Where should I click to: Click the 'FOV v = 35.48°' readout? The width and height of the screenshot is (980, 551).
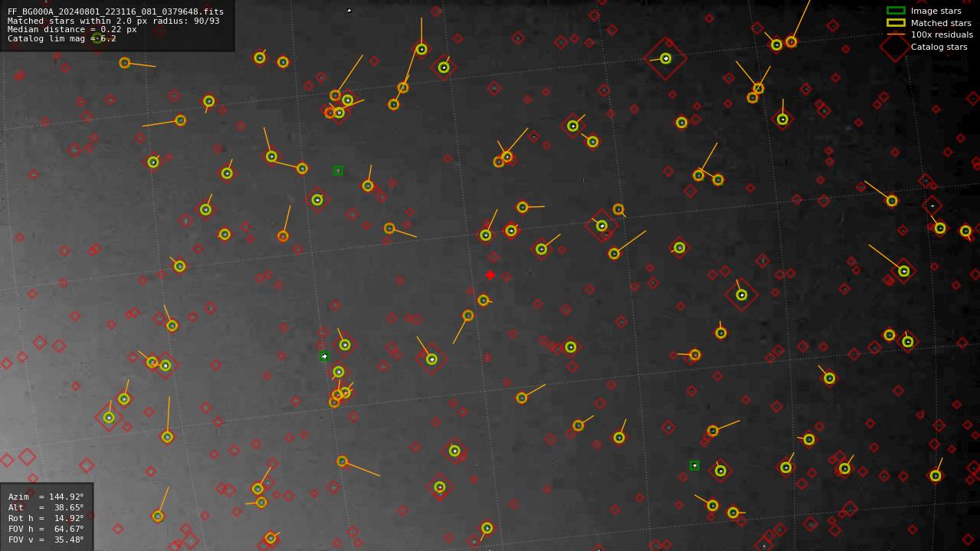[x=46, y=540]
